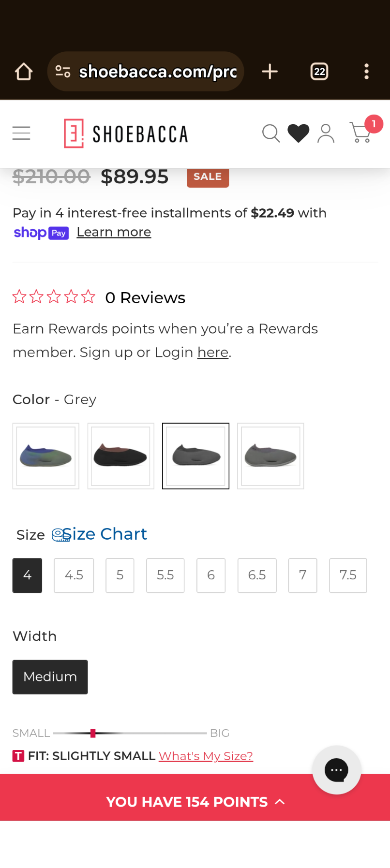Viewport: 390px width, 868px height.
Task: Click Learn more about Shop Pay
Action: tap(114, 233)
